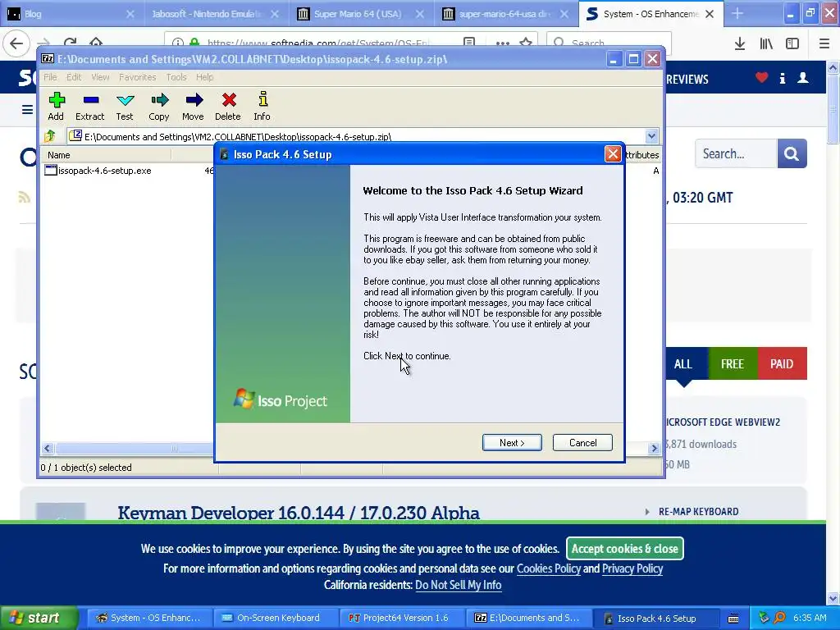Image resolution: width=840 pixels, height=630 pixels.
Task: Click the Delete icon in 7-Zip toolbar
Action: coord(228,106)
